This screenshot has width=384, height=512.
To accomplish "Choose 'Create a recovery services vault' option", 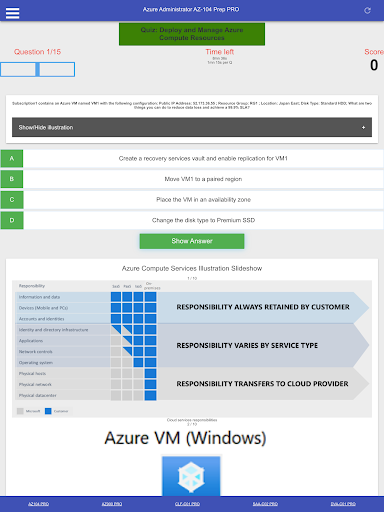I will click(203, 158).
